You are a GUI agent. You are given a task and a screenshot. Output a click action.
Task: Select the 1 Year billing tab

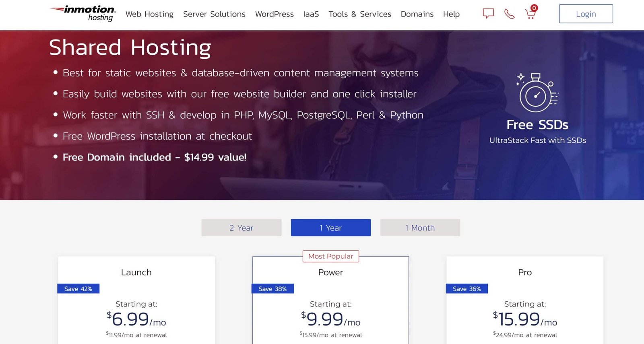coord(331,228)
